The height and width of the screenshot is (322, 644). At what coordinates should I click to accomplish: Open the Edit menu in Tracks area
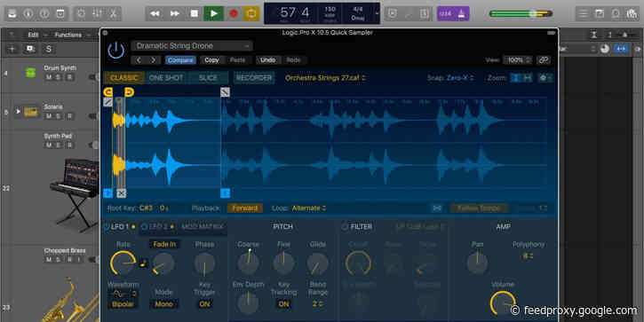33,35
